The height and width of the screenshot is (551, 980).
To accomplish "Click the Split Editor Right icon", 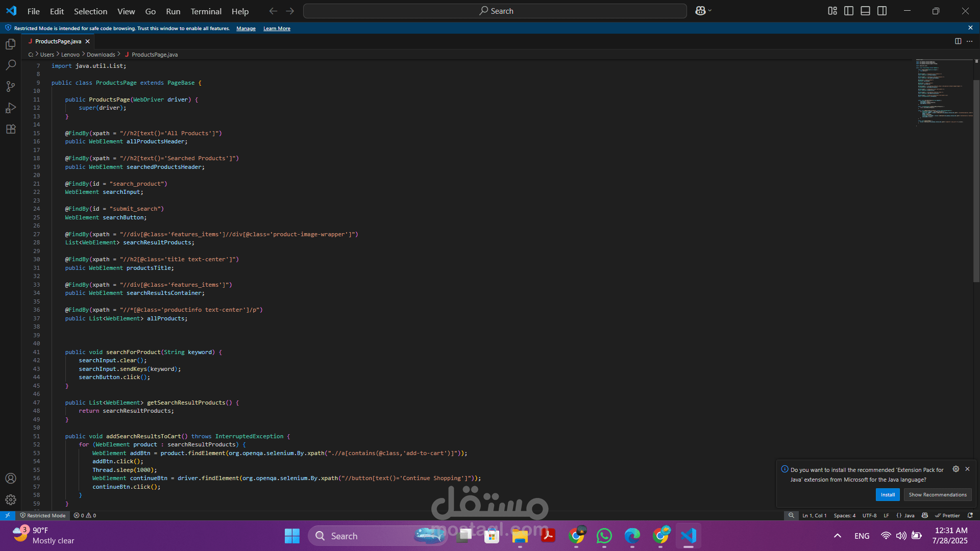I will (x=958, y=41).
